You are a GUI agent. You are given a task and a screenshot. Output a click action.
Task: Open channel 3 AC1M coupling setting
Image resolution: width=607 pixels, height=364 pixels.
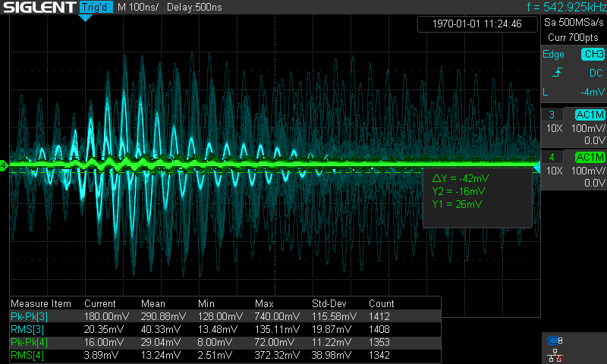point(590,115)
